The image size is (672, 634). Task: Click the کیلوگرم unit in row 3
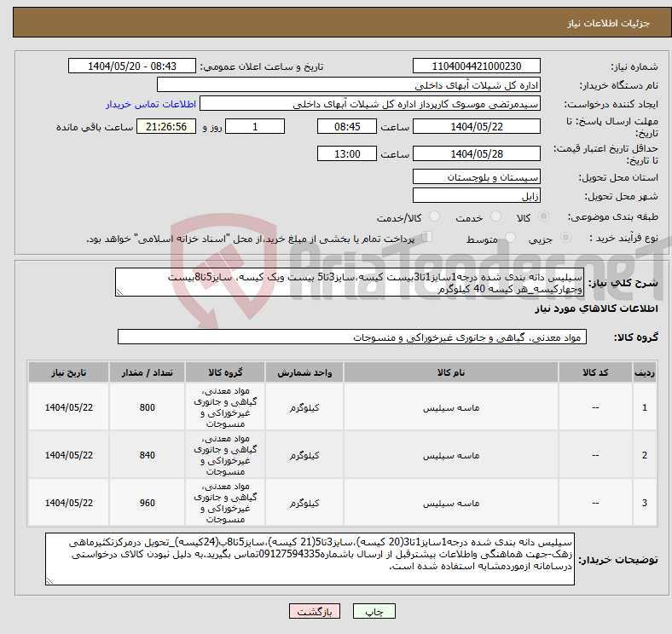304,503
